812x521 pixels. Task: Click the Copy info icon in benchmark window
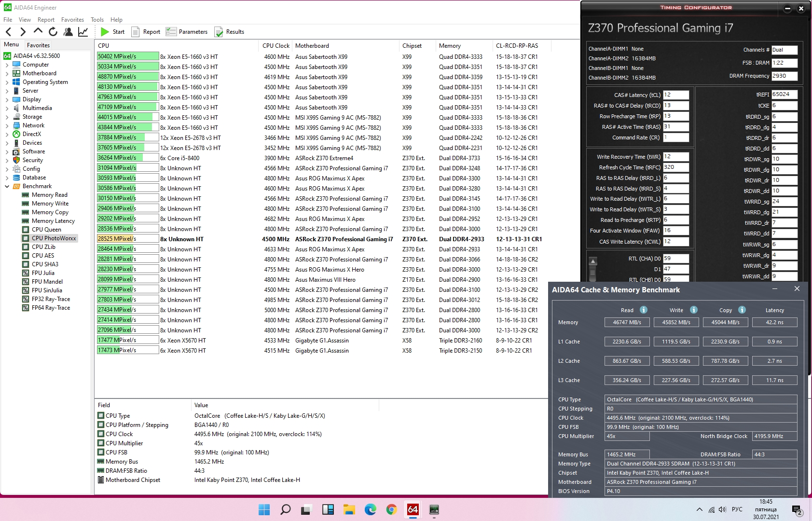point(742,310)
